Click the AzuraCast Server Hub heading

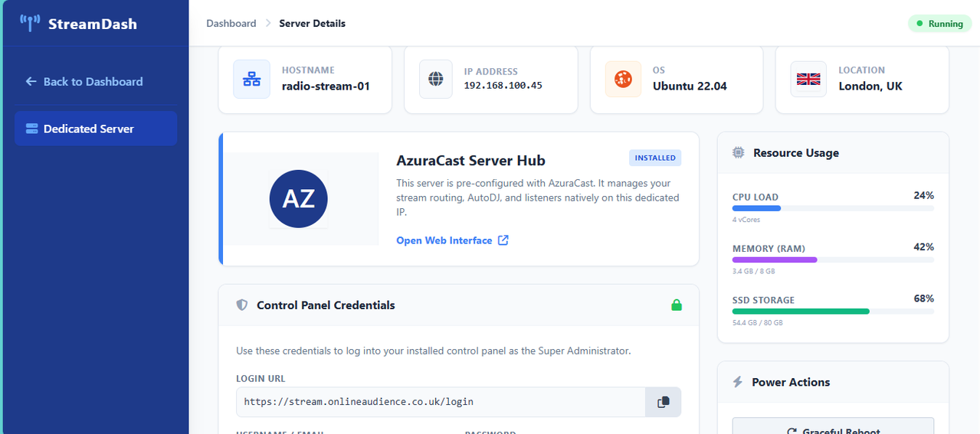tap(470, 161)
